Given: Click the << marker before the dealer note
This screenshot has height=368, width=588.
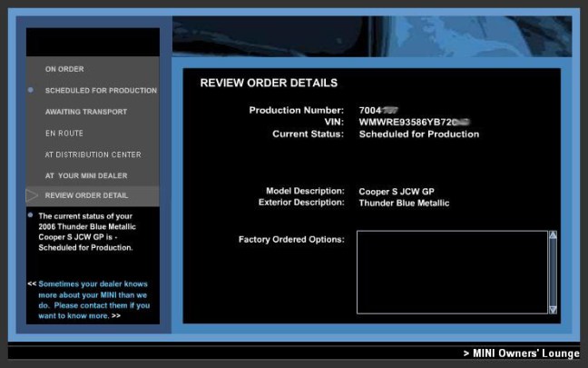Looking at the screenshot, I should click(x=32, y=283).
